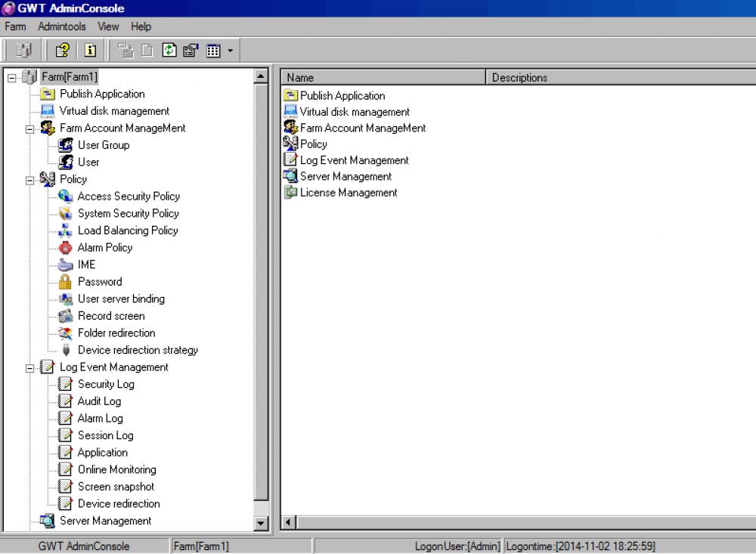Click the list view grid toolbar icon
Screen dimensions: 756x554
tap(212, 51)
